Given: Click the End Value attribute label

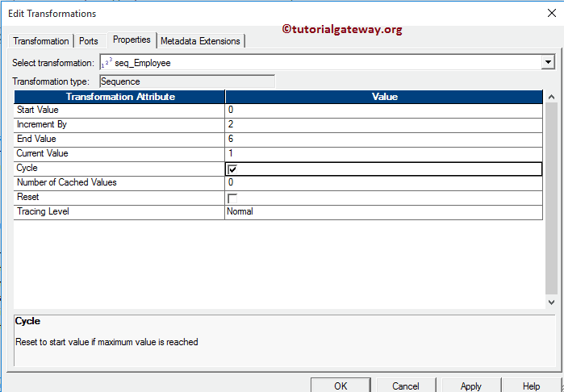Looking at the screenshot, I should [x=36, y=139].
